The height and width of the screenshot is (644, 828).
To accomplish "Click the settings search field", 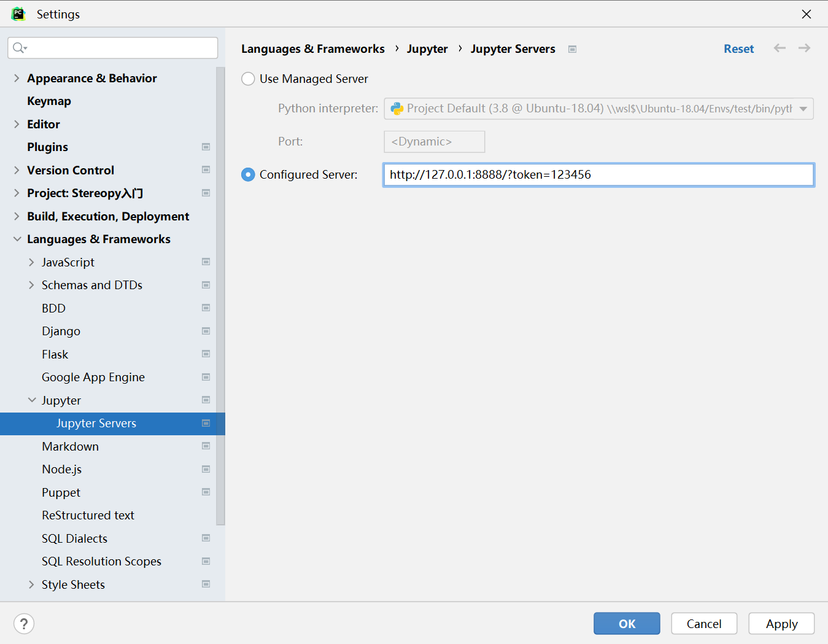I will (x=112, y=48).
